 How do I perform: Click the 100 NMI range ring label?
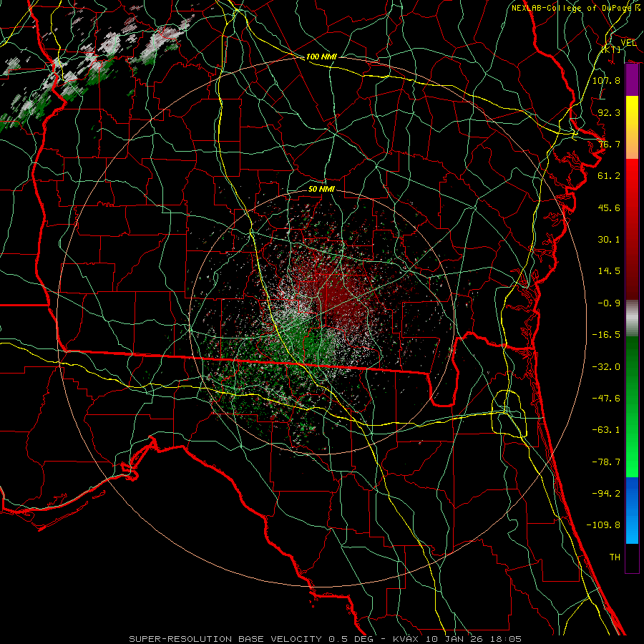pos(321,57)
